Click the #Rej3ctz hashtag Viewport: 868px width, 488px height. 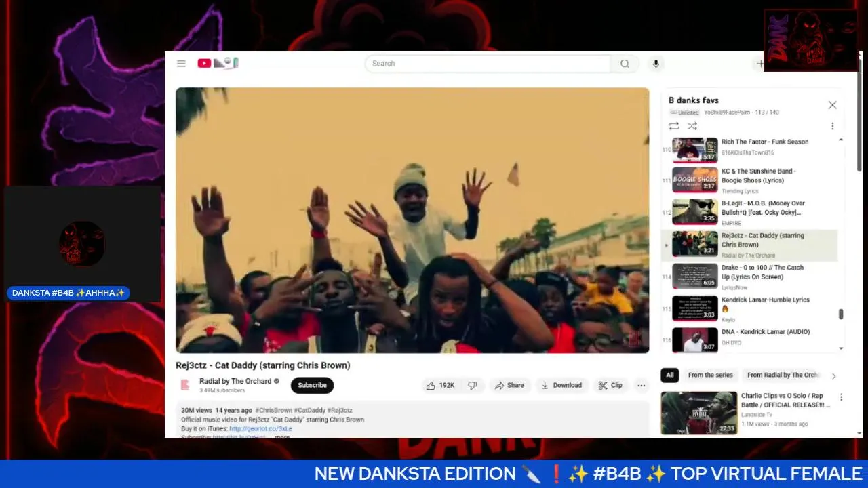340,411
